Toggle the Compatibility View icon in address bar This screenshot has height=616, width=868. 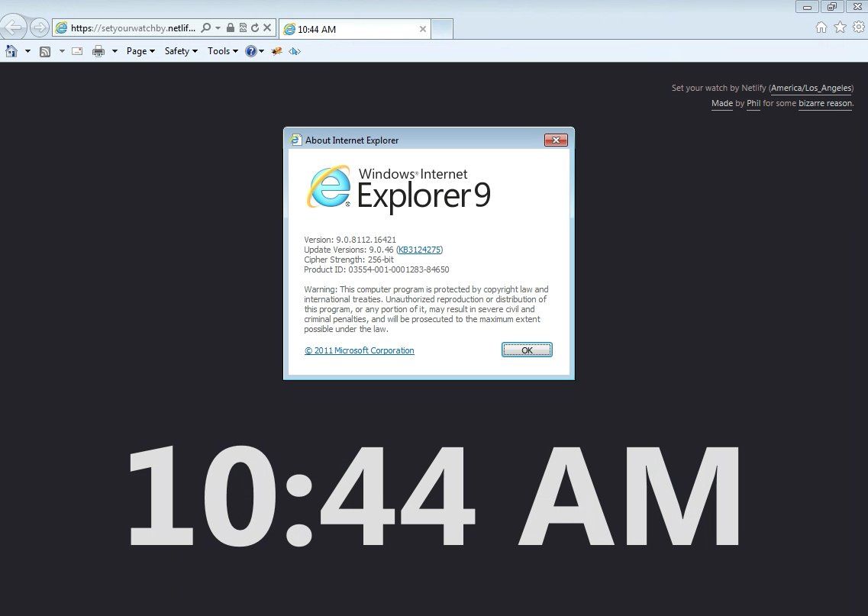243,27
